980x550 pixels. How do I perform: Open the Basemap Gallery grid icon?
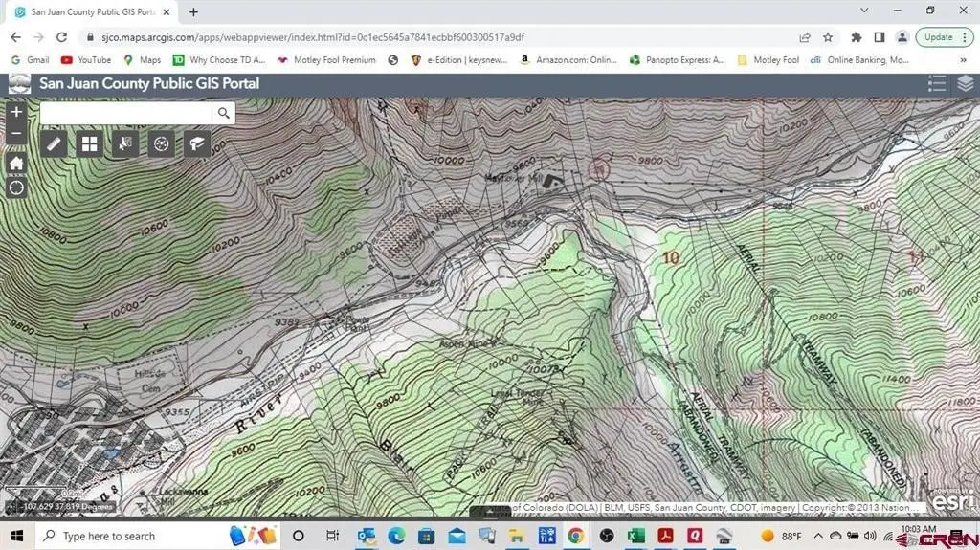(x=89, y=144)
